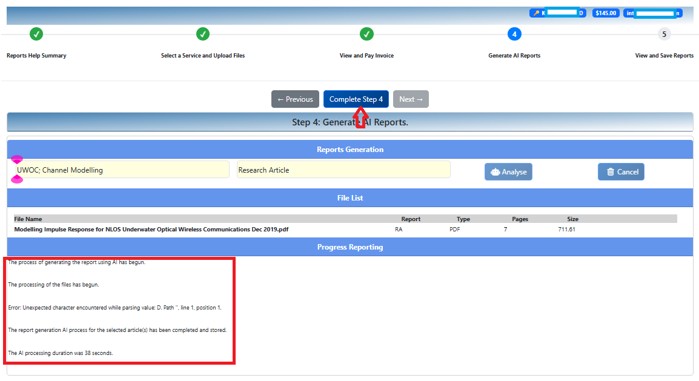The width and height of the screenshot is (699, 381).
Task: Click the 'Error: Unexpected character' message
Action: 115,308
